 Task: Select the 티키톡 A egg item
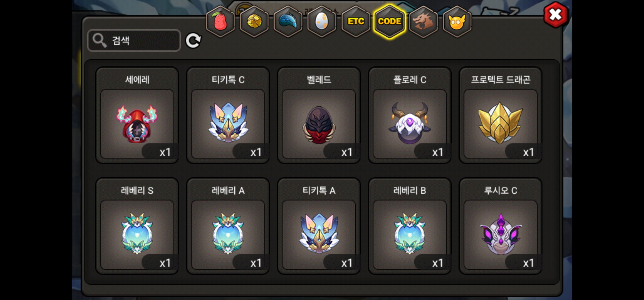(319, 226)
